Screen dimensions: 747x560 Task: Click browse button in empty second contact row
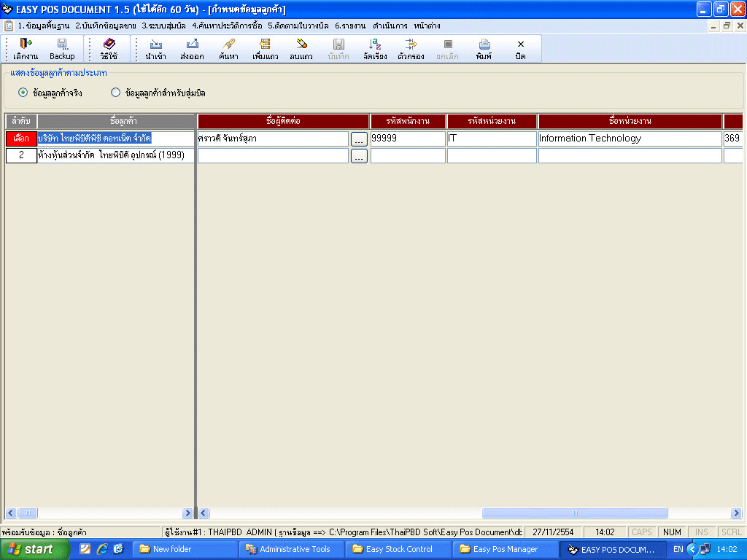[x=359, y=156]
